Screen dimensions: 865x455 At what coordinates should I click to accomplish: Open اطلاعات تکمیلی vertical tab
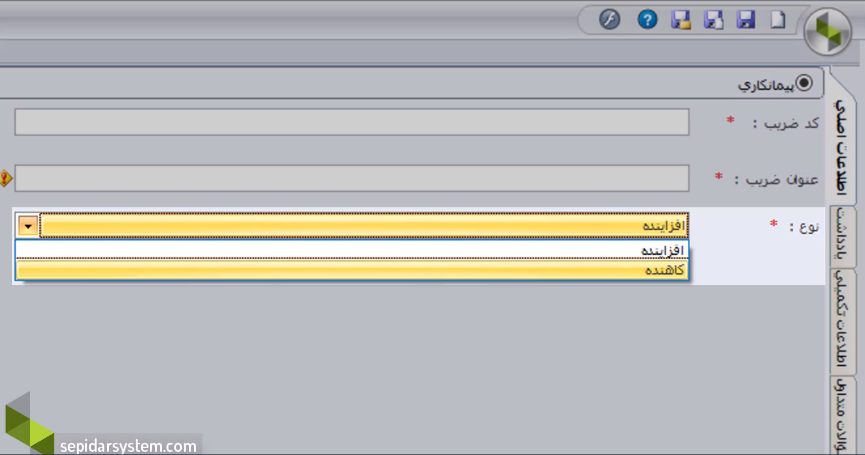point(843,322)
